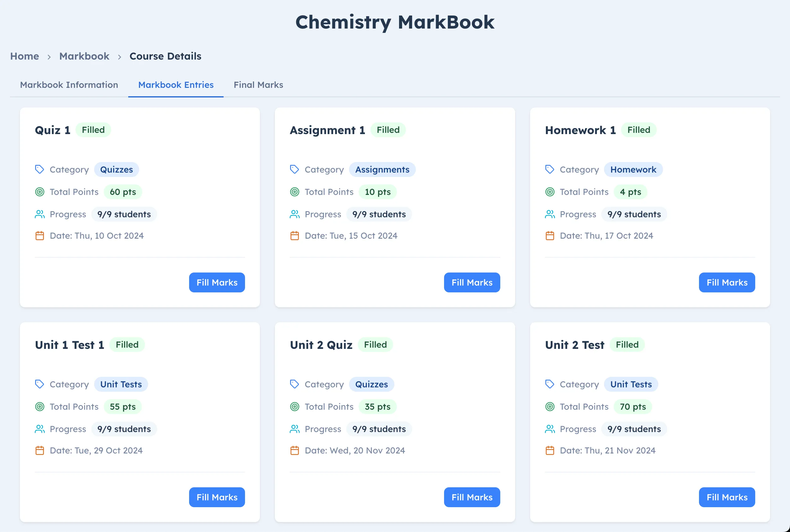Image resolution: width=790 pixels, height=532 pixels.
Task: Open the Final Marks tab
Action: [258, 85]
